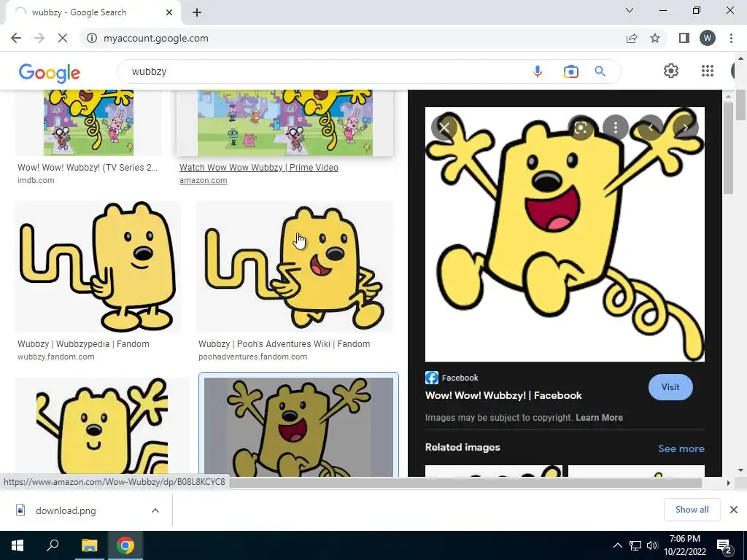Click the amazon.com source link
Image resolution: width=747 pixels, height=560 pixels.
click(203, 181)
